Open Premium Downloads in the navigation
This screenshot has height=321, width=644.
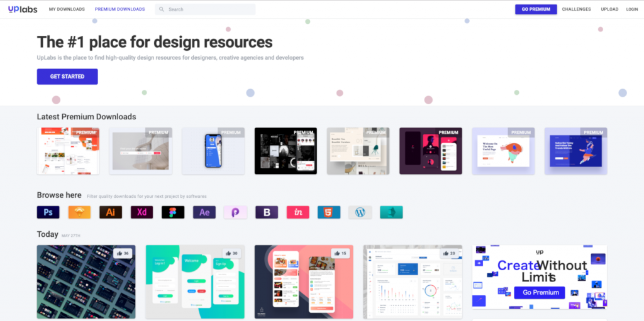click(119, 9)
